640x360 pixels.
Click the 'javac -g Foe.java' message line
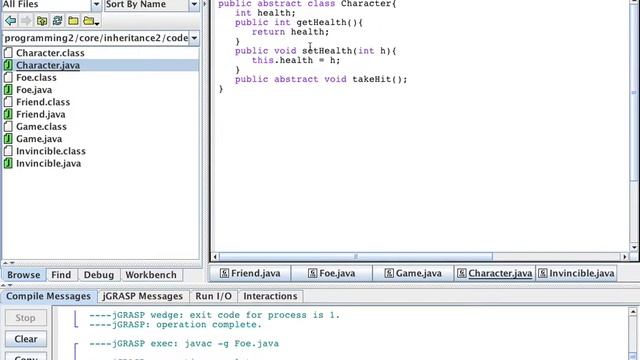click(184, 344)
